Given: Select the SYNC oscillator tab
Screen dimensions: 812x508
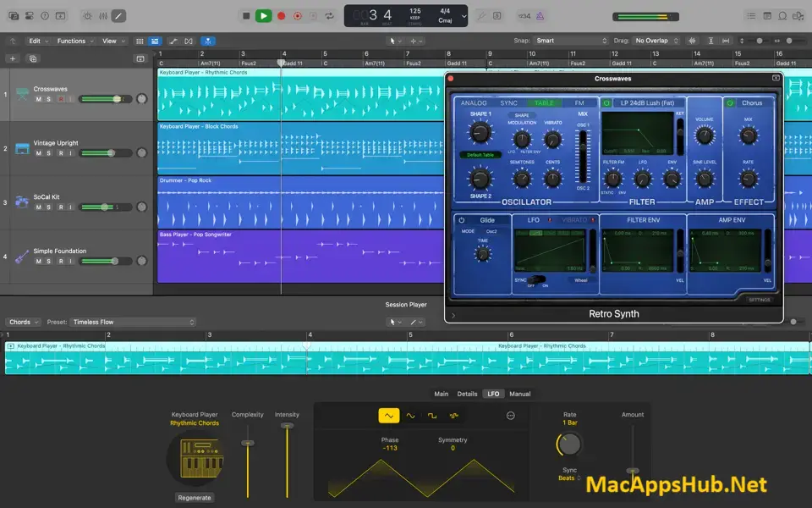Looking at the screenshot, I should pos(508,102).
